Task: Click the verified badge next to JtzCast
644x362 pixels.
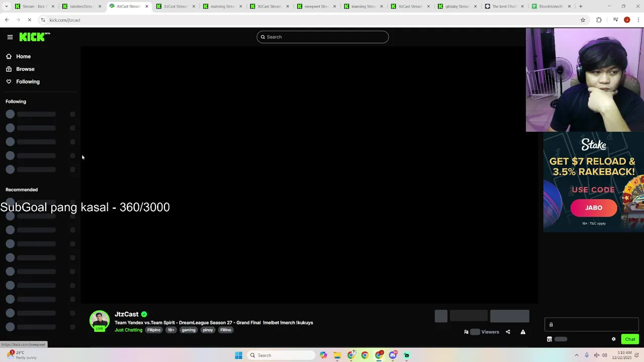Action: 144,314
